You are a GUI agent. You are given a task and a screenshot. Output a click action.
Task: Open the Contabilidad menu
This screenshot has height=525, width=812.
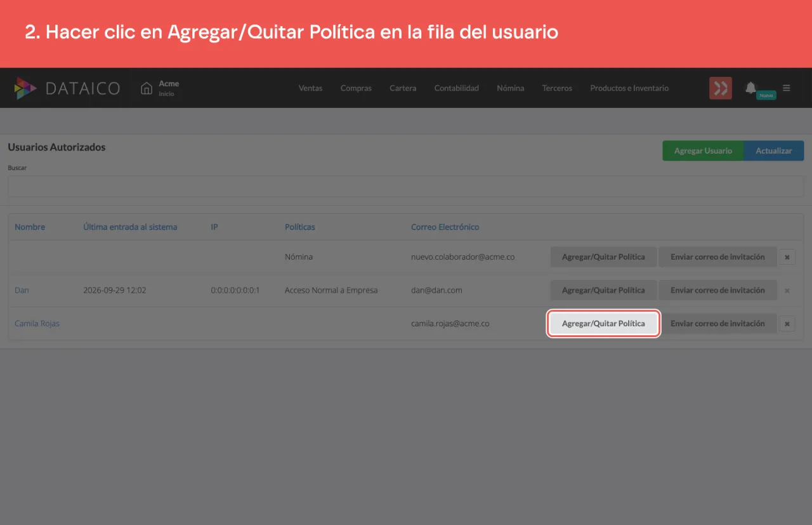(x=456, y=88)
